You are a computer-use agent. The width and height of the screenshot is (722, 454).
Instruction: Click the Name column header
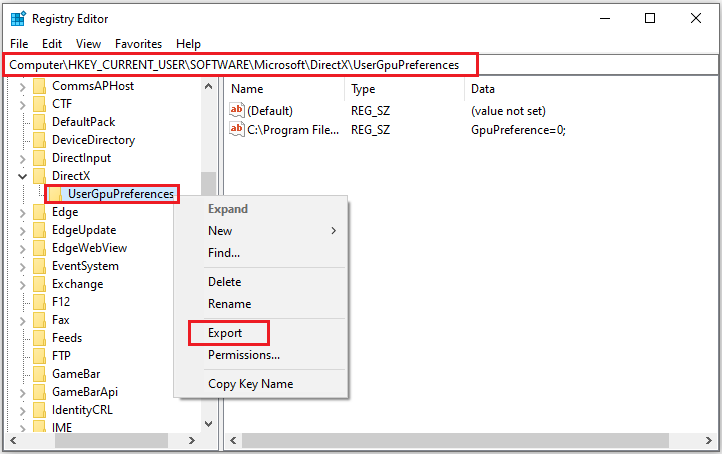pos(285,89)
